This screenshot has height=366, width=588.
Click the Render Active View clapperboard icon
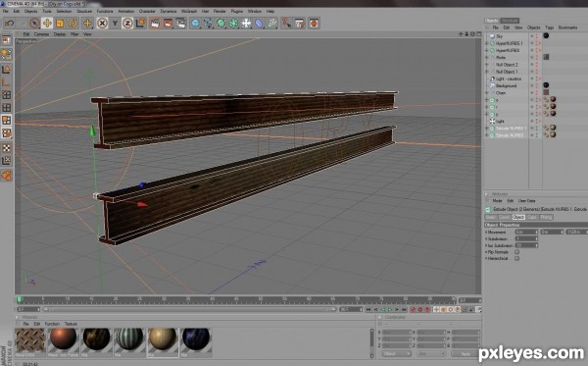155,24
